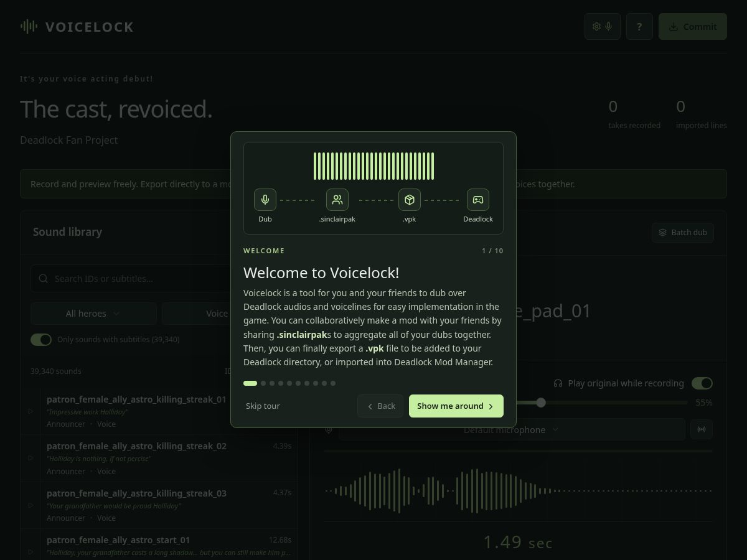Click the 4.39s duration value
This screenshot has width=747, height=560.
(282, 446)
